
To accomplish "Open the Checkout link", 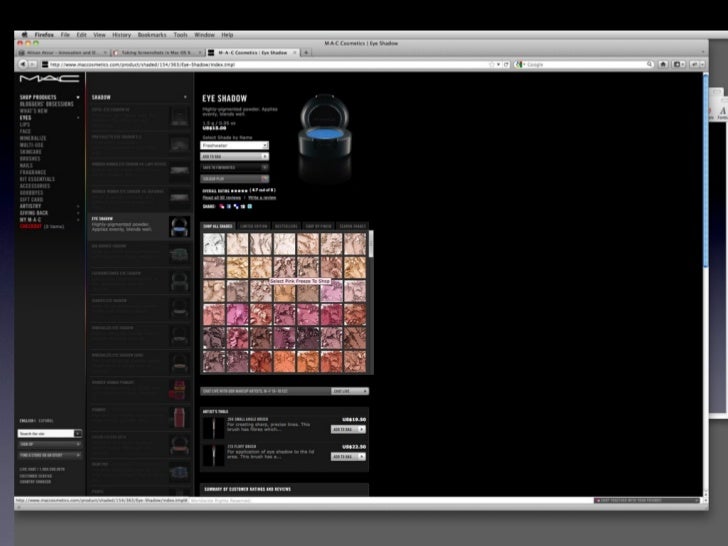I will (x=31, y=227).
